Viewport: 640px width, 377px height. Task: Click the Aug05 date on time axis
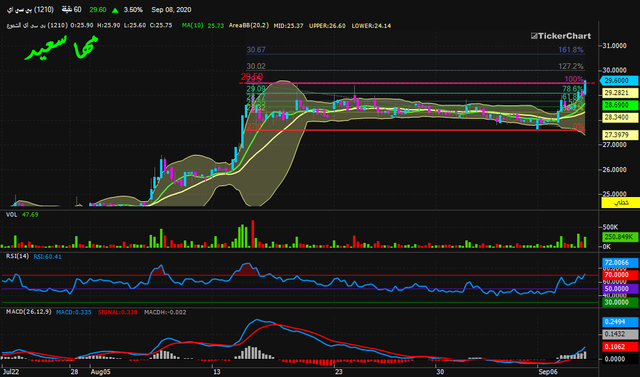(100, 372)
